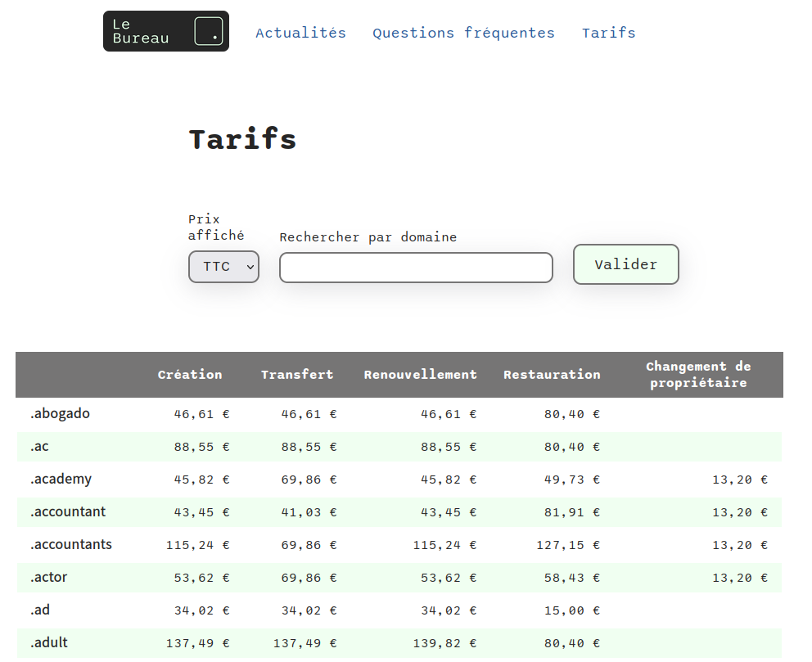
Task: Click the Changement de propriétaire header
Action: (698, 374)
